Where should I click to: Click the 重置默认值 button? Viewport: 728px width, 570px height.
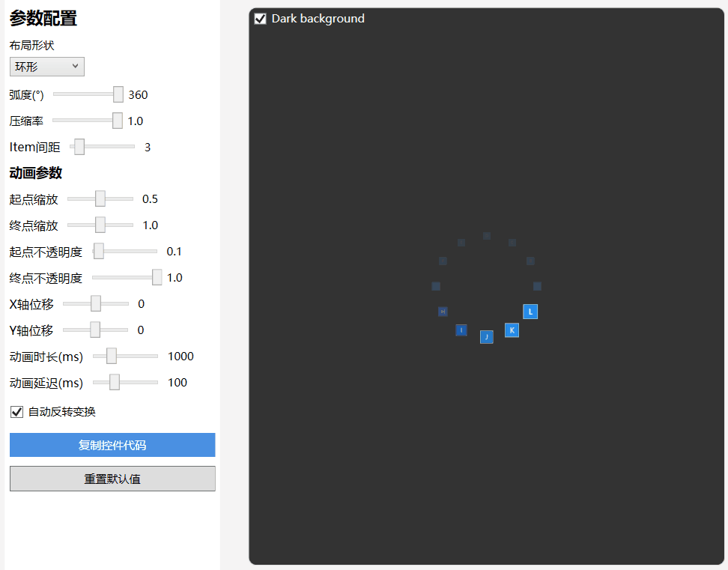tap(112, 479)
